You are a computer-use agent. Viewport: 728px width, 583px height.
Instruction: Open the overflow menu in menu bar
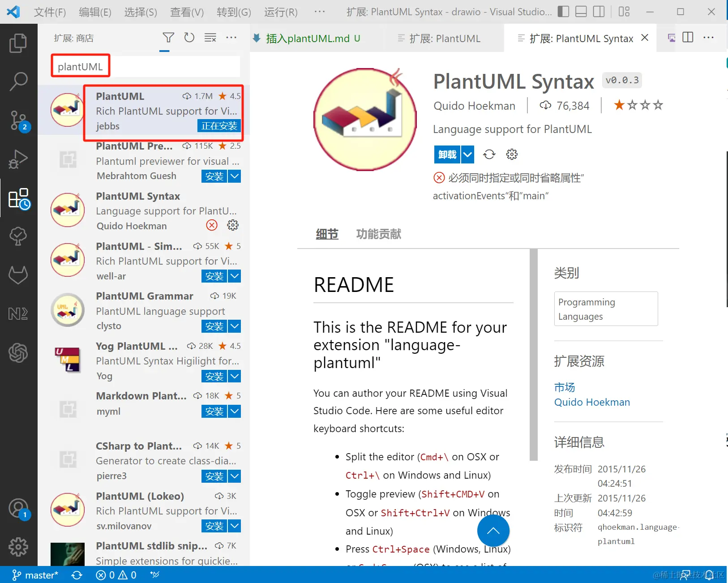tap(320, 12)
